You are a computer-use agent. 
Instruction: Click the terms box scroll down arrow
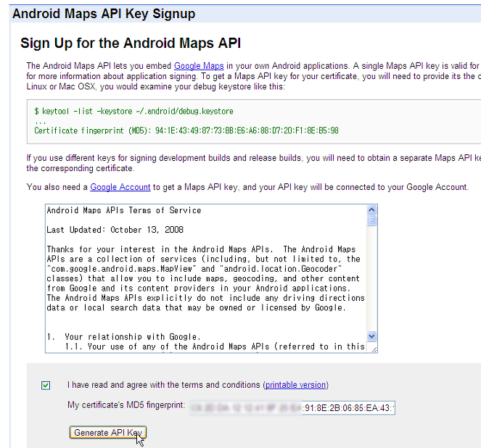click(x=371, y=336)
